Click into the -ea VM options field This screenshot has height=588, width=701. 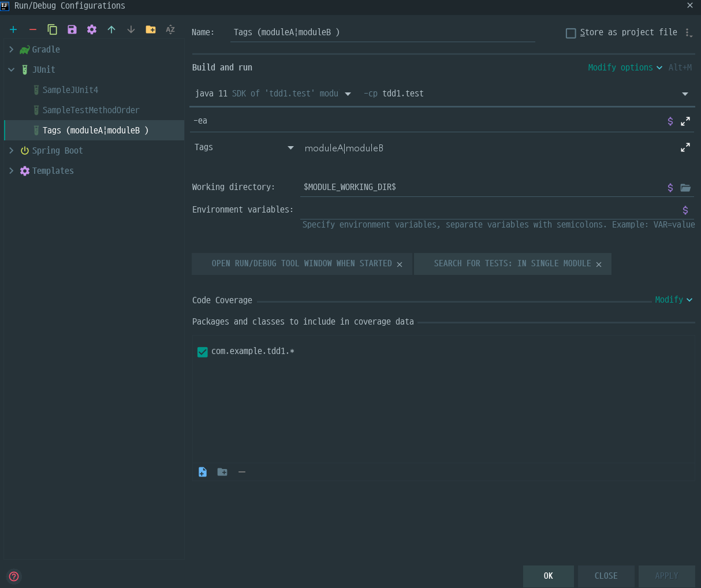(427, 121)
